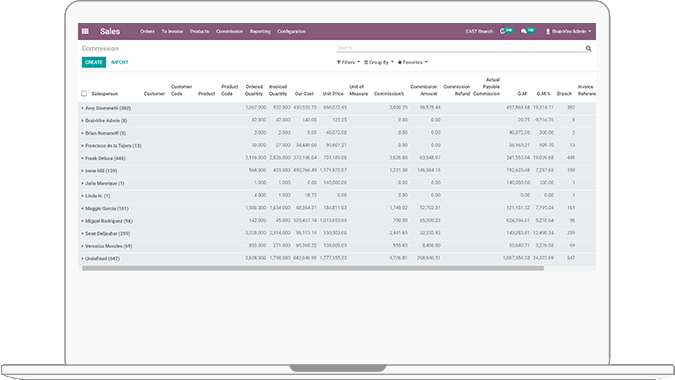The height and width of the screenshot is (380, 675).
Task: Open the activities clock icon
Action: [502, 31]
